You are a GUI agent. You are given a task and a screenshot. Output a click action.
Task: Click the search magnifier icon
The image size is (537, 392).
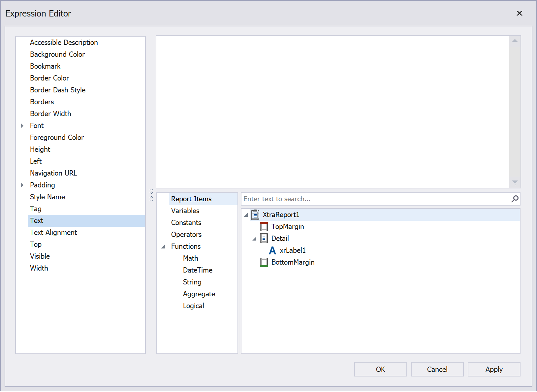[514, 199]
